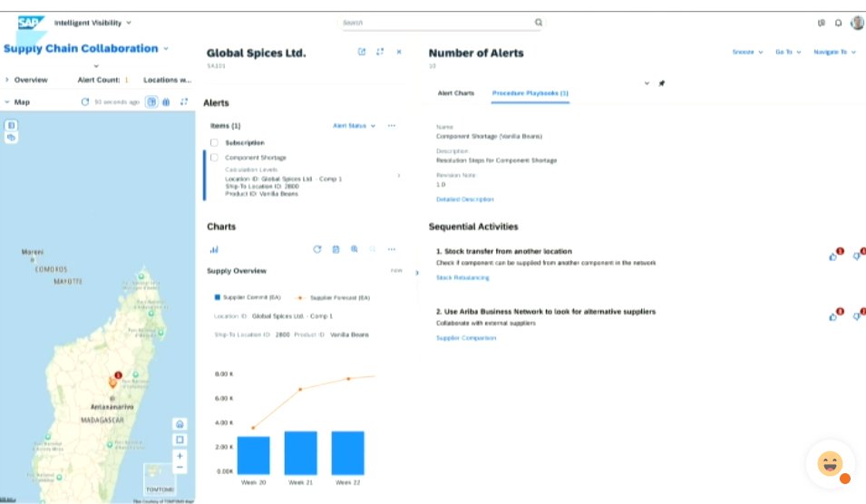Open the Supplier Comparison link
The width and height of the screenshot is (866, 504).
point(466,338)
